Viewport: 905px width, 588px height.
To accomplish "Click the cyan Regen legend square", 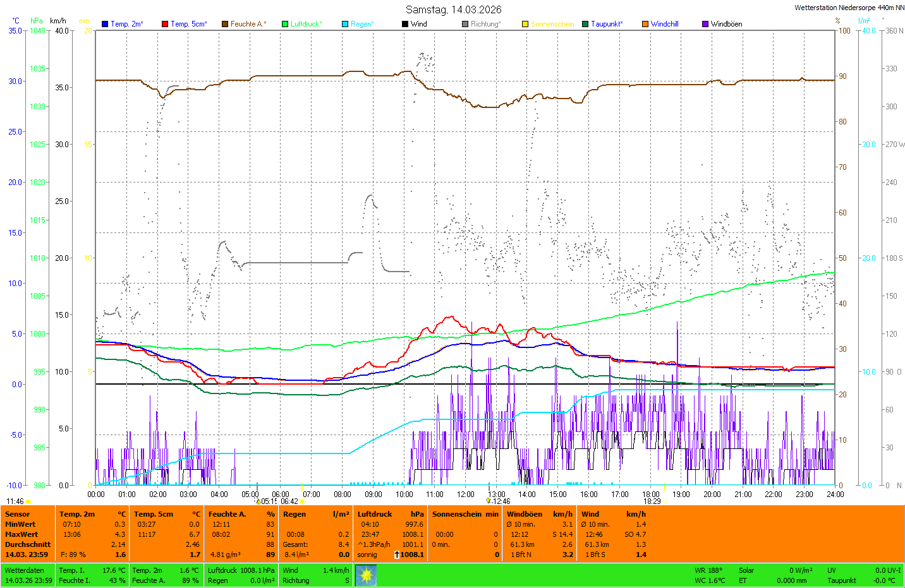I will [345, 24].
